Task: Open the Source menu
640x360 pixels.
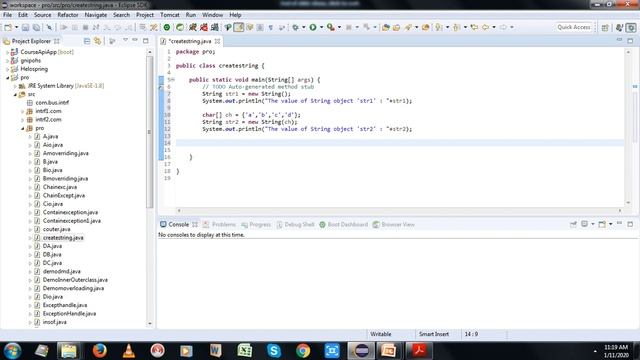Action: (42, 15)
